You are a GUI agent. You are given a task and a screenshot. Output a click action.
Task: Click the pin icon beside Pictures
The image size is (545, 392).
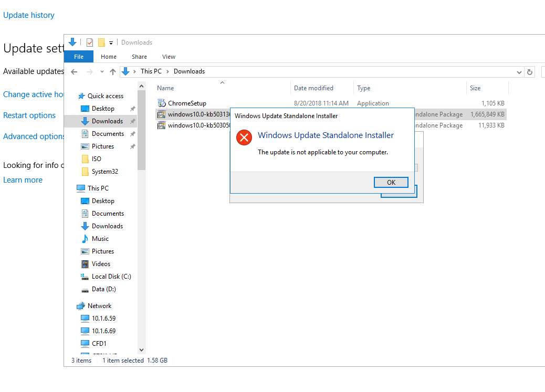coord(132,146)
